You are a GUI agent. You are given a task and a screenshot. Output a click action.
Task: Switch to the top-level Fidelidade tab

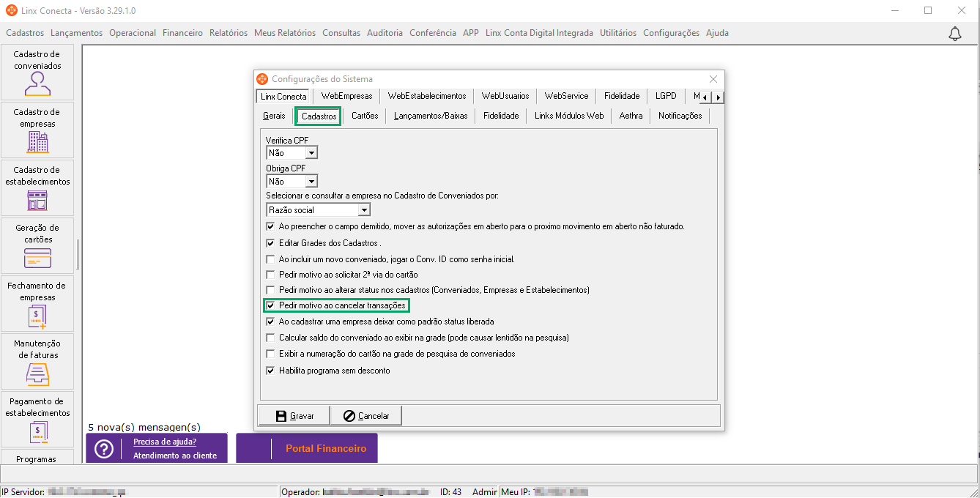pyautogui.click(x=622, y=97)
